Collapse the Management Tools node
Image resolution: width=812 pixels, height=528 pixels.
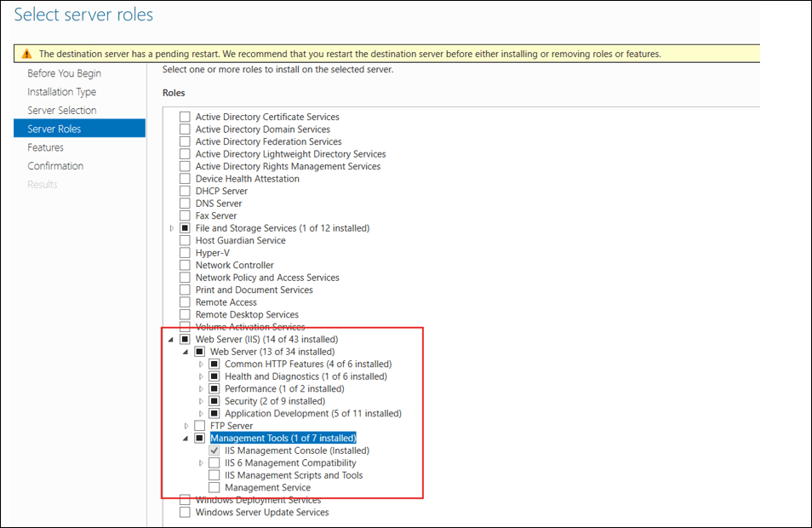pos(186,439)
